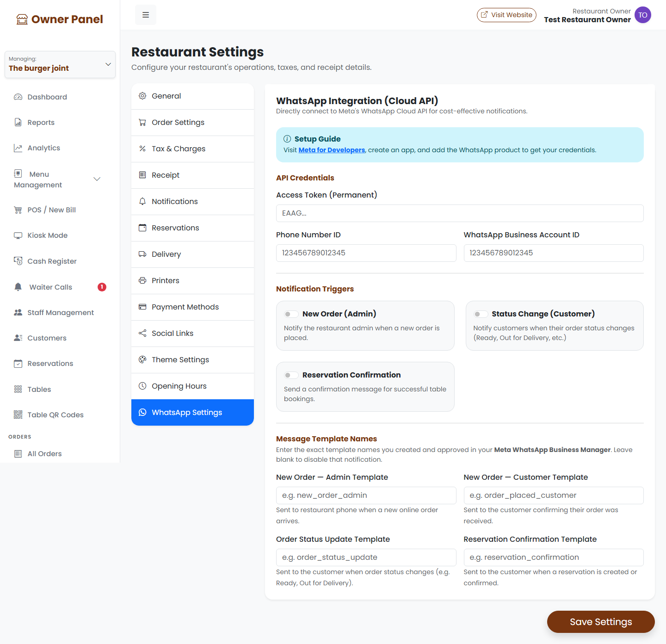666x644 pixels.
Task: Click the 'Notification Triggers' heading
Action: (x=315, y=289)
